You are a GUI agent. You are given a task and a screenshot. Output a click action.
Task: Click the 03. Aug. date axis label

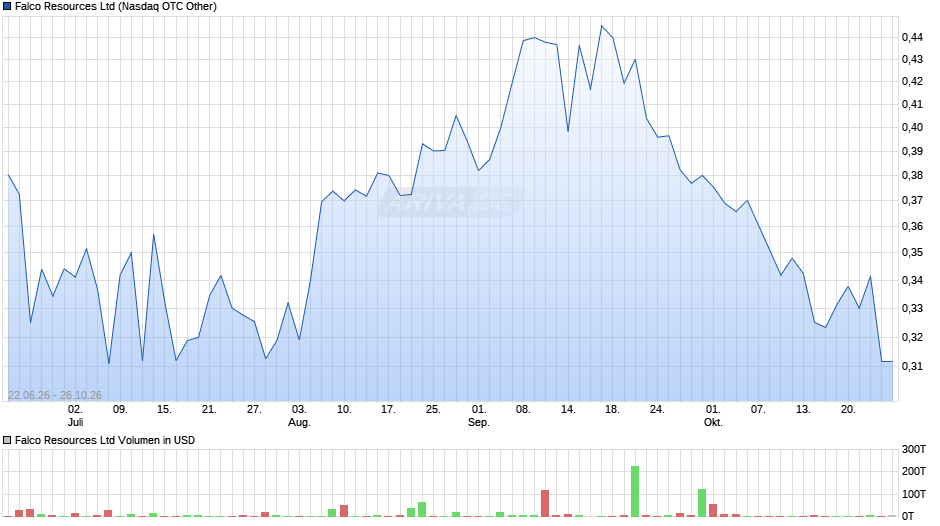[x=299, y=416]
